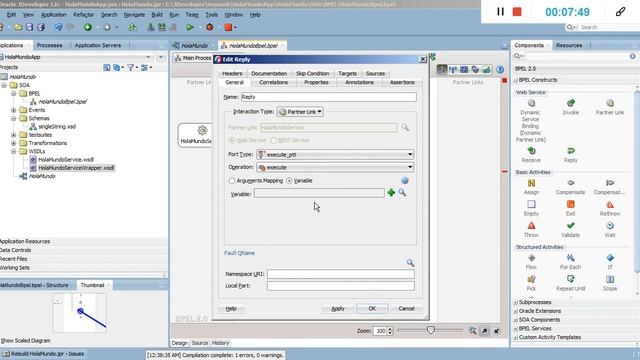Viewport: 640px width, 360px height.
Task: Open the Port Type dropdown
Action: pos(335,154)
